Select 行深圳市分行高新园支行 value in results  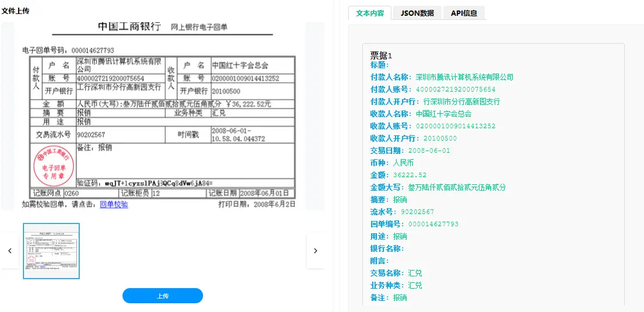point(461,102)
